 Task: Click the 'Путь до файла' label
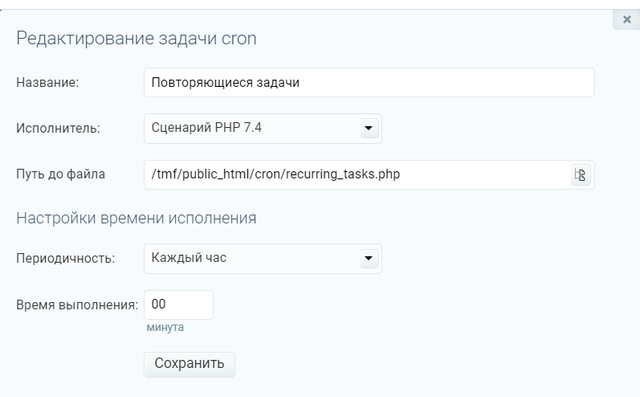coord(60,174)
